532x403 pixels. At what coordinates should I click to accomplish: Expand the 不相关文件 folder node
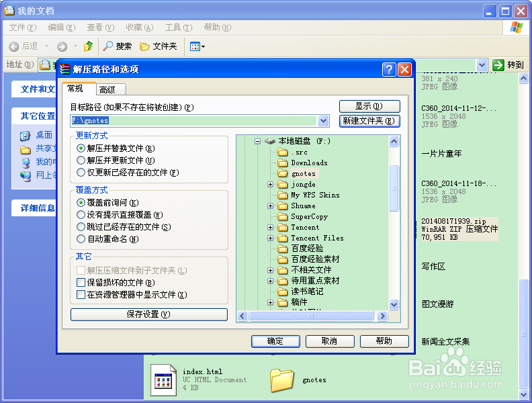click(271, 271)
